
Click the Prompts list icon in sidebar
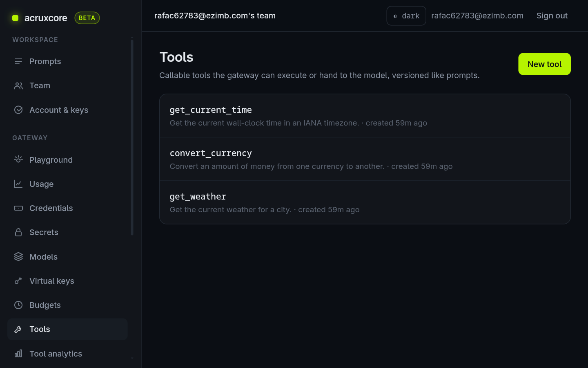coord(18,61)
